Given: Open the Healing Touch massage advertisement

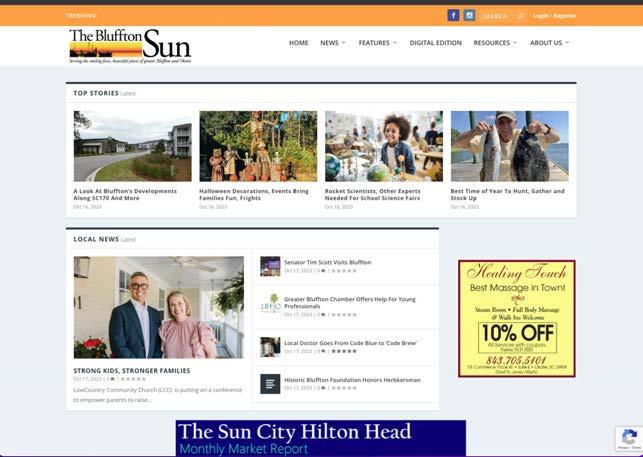Looking at the screenshot, I should coord(517,318).
